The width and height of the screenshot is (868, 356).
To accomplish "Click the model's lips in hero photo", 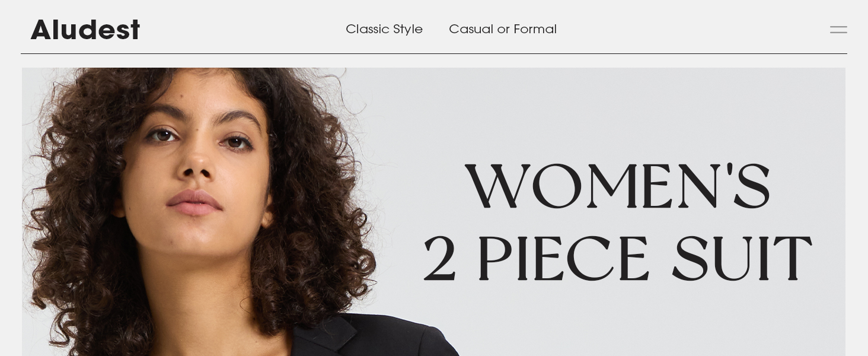I will (x=194, y=203).
